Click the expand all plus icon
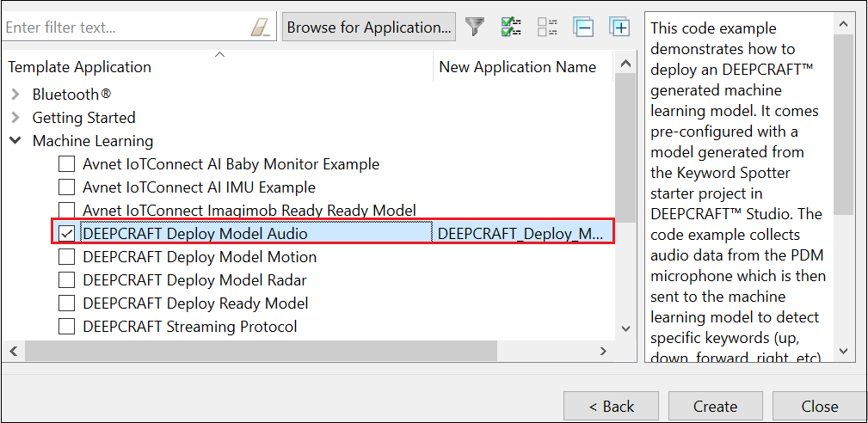Image resolution: width=868 pixels, height=423 pixels. [620, 28]
